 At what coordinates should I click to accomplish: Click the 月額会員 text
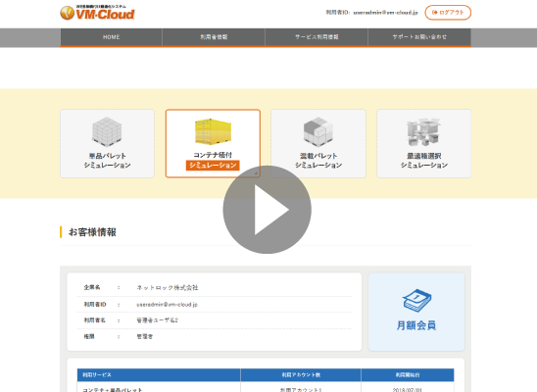[x=416, y=325]
